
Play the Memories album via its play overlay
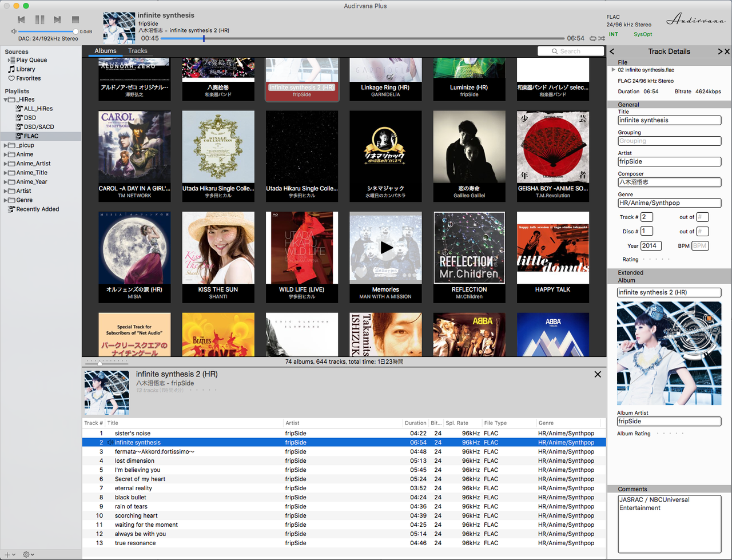tap(387, 247)
